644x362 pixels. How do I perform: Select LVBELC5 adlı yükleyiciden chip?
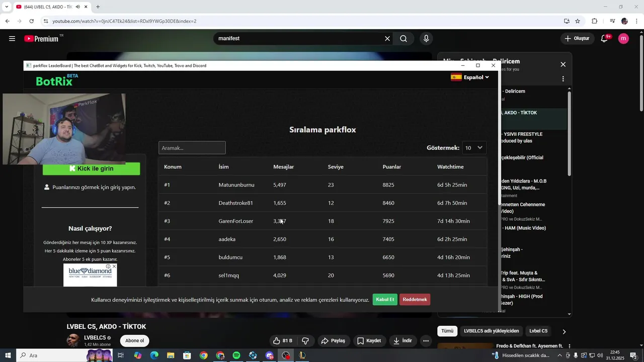pos(491,331)
